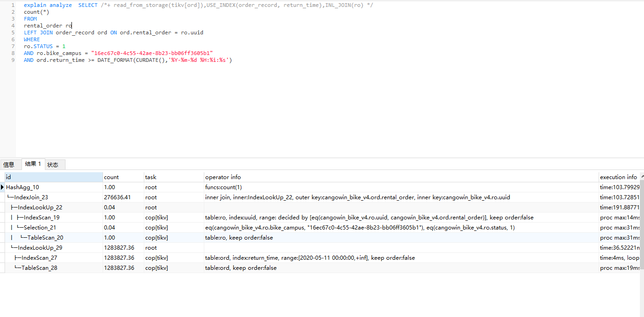Sort by the id column header
The image size is (644, 317).
[53, 177]
